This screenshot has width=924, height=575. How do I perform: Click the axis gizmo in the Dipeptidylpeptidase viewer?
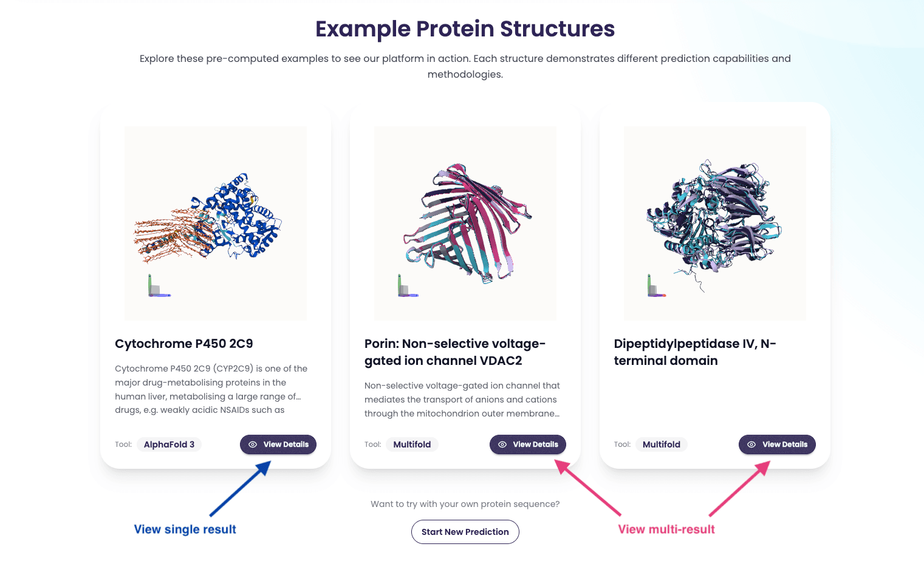(x=655, y=287)
